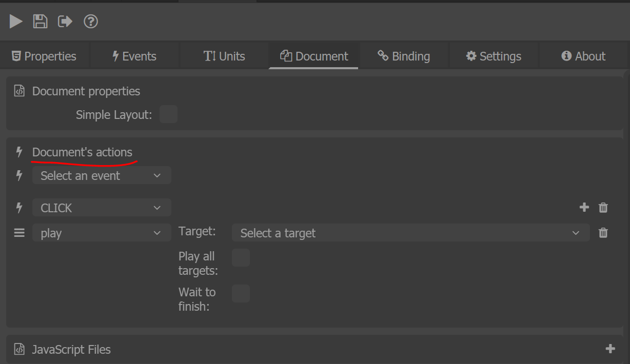Click the Document's actions lightning icon
The width and height of the screenshot is (630, 364).
[19, 152]
